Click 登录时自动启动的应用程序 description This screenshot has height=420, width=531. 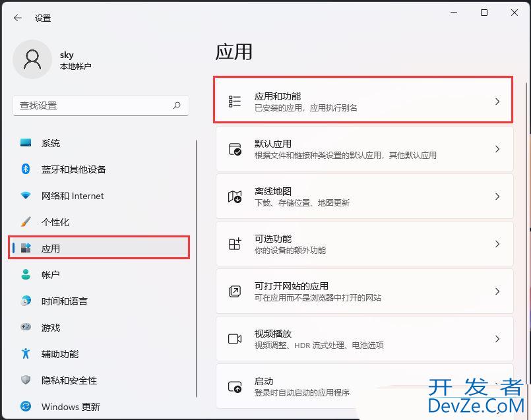pos(301,392)
